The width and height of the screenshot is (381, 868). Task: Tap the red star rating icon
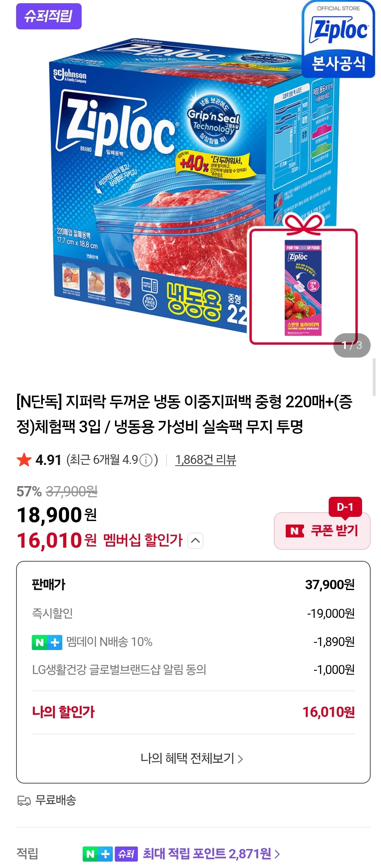pyautogui.click(x=24, y=460)
